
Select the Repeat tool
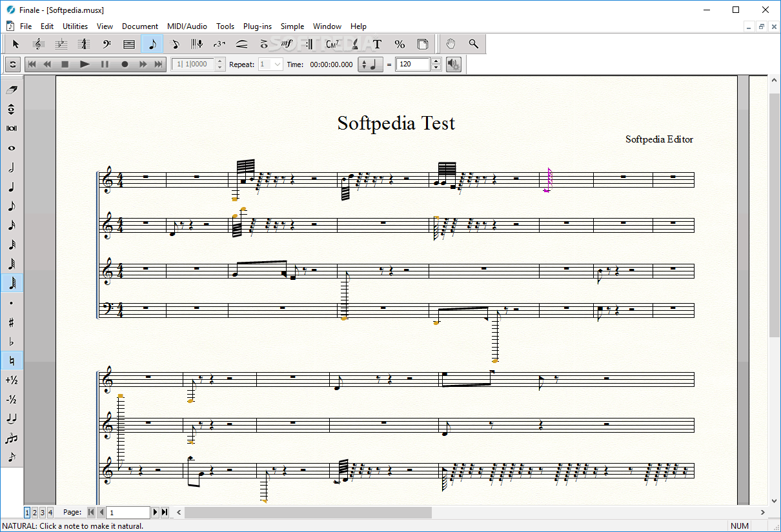coord(309,44)
